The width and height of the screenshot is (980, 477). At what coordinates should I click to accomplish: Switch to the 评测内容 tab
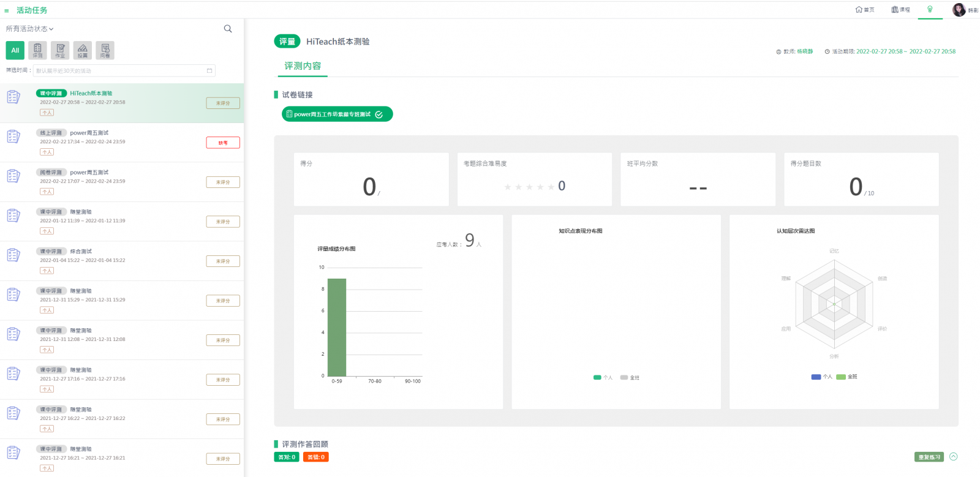point(303,66)
